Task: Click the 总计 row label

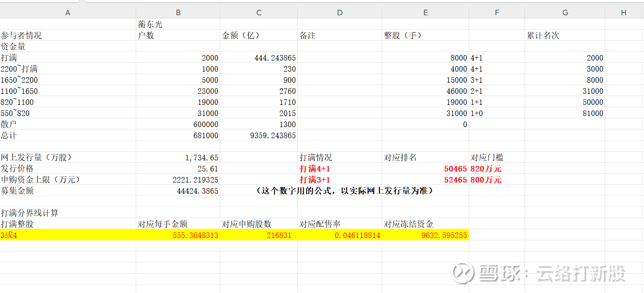Action: pos(68,135)
